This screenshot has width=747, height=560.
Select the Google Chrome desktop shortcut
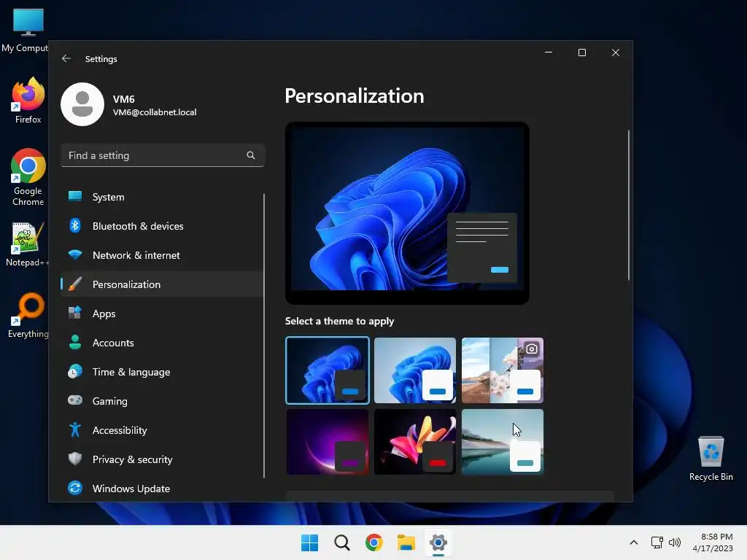tap(28, 177)
